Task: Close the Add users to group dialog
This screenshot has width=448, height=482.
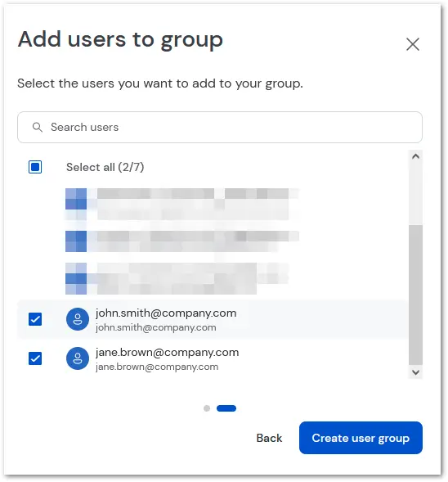Action: (x=412, y=44)
